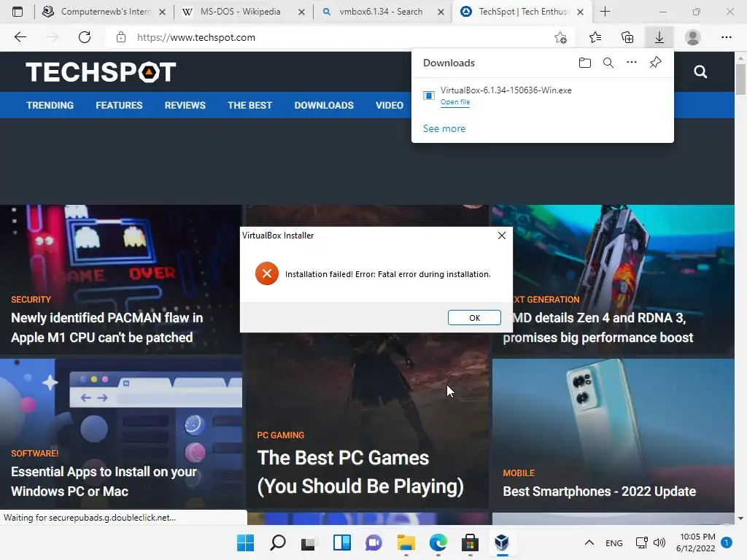Open REVIEWS in TechSpot nav
The height and width of the screenshot is (560, 747).
[x=185, y=105]
